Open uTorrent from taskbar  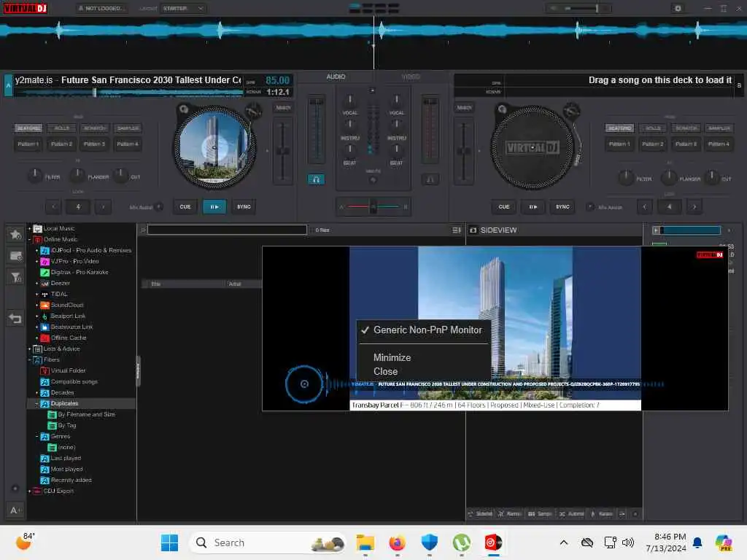point(461,542)
